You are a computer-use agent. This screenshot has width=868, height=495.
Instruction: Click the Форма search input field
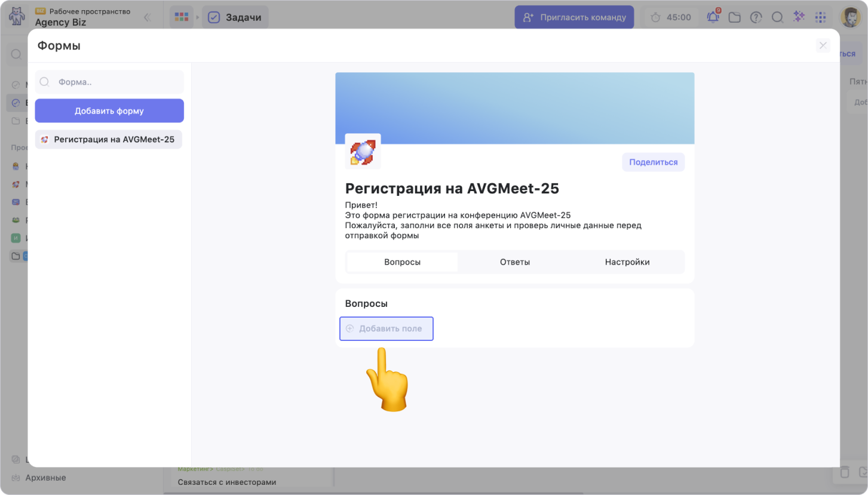coord(116,82)
